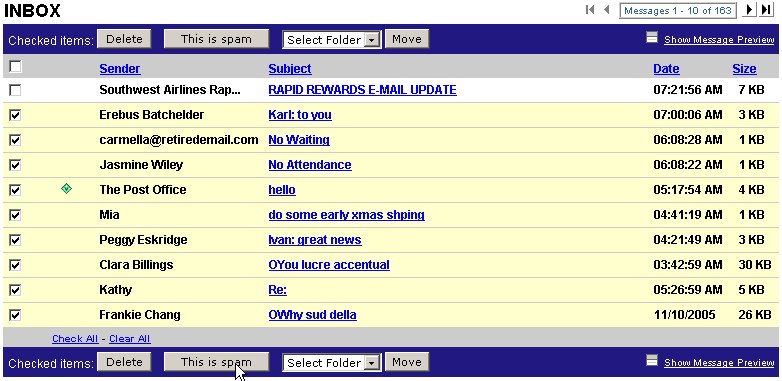Click sender name Clara Billings
Viewport: 782px width, 381px height.
pos(136,264)
